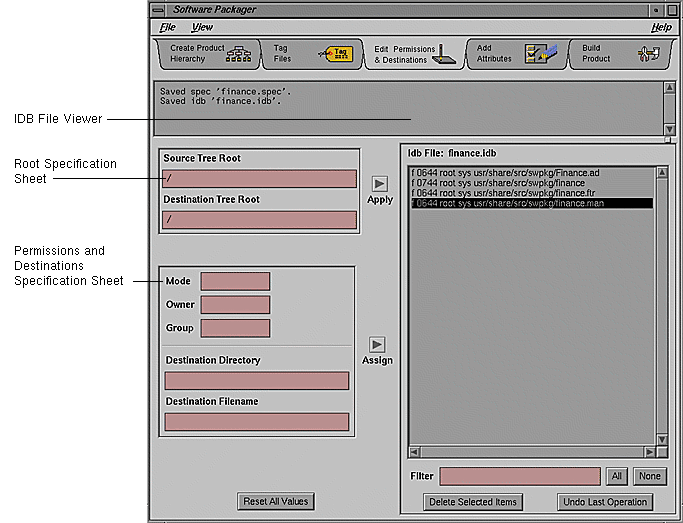Select the finance.ftr file row

532,193
